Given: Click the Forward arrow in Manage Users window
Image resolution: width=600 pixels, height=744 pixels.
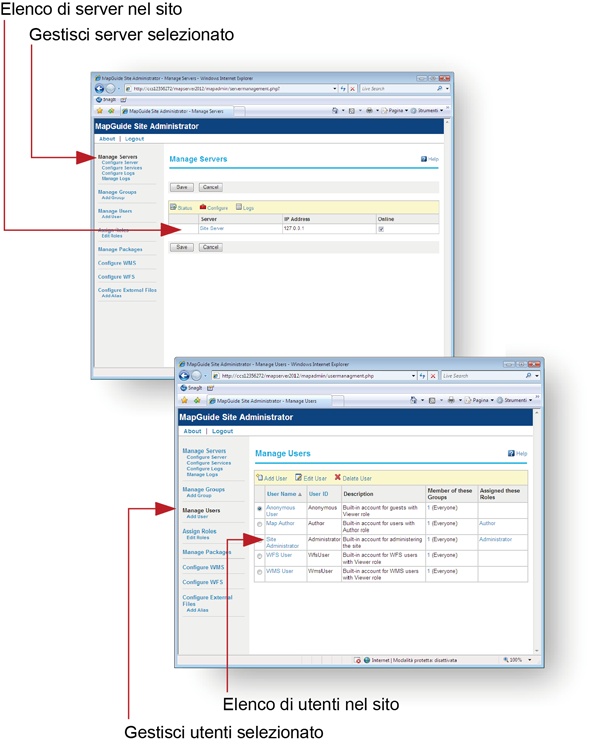Looking at the screenshot, I should [x=196, y=376].
